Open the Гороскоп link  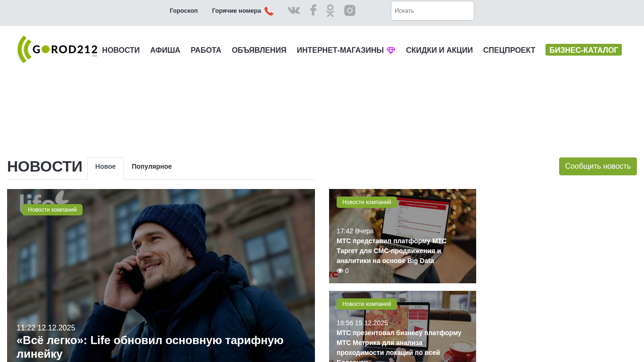pyautogui.click(x=184, y=11)
